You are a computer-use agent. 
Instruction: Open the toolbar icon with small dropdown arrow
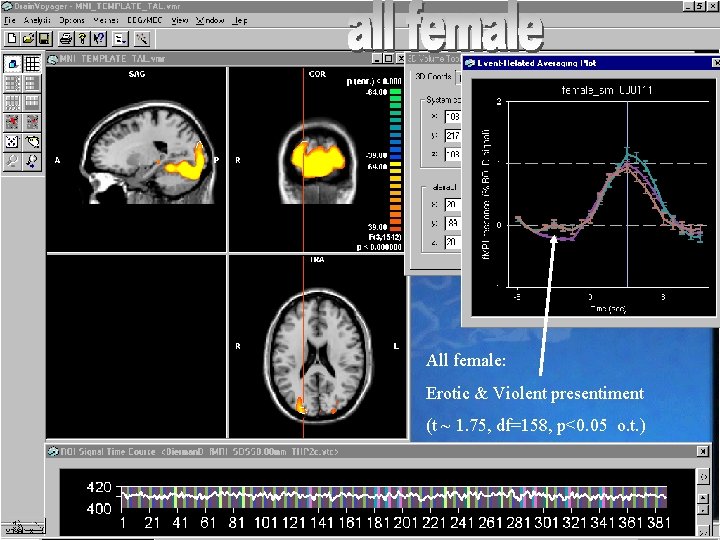click(x=120, y=39)
